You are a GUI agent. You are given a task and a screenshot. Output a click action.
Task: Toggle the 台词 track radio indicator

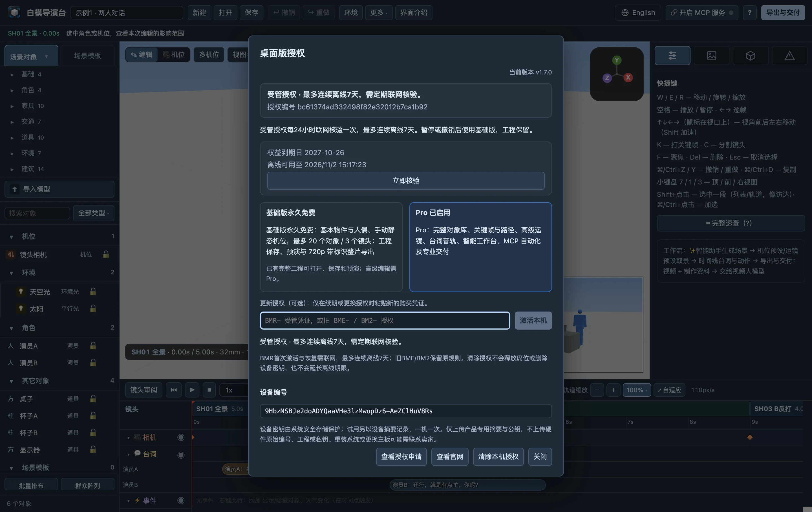(x=181, y=455)
